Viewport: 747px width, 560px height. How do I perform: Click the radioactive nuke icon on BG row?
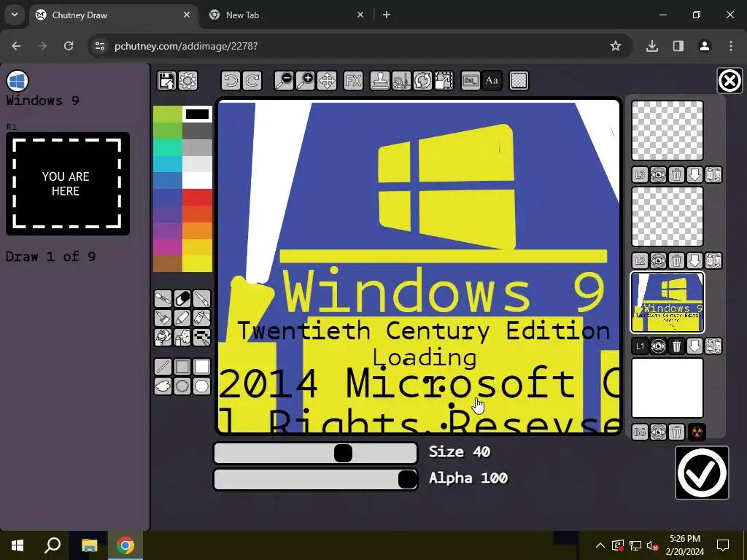click(x=697, y=432)
